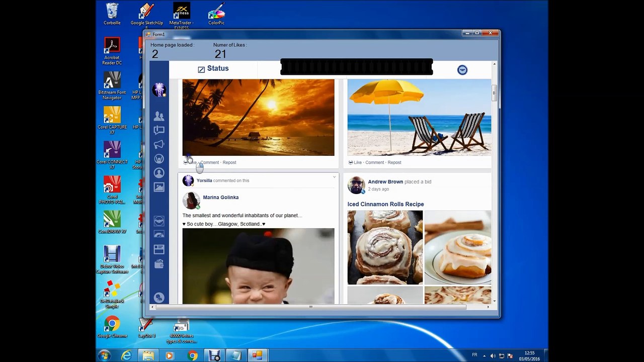The height and width of the screenshot is (362, 644).
Task: Click the 'Numer of Likes :' label
Action: click(230, 45)
